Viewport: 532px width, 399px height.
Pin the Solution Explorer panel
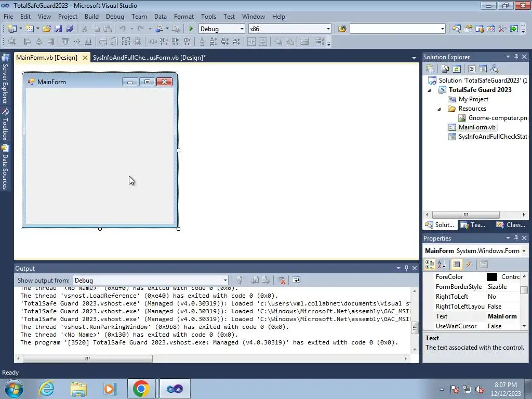coord(516,57)
